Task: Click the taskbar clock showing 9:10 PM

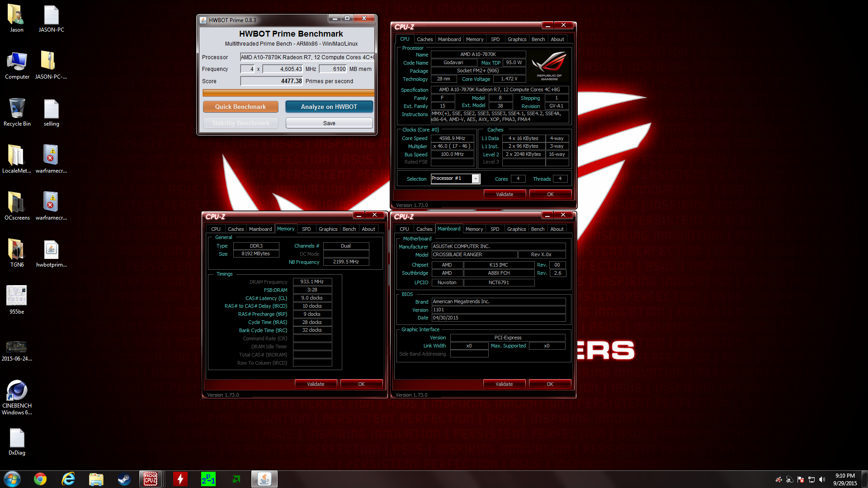Action: coord(845,479)
